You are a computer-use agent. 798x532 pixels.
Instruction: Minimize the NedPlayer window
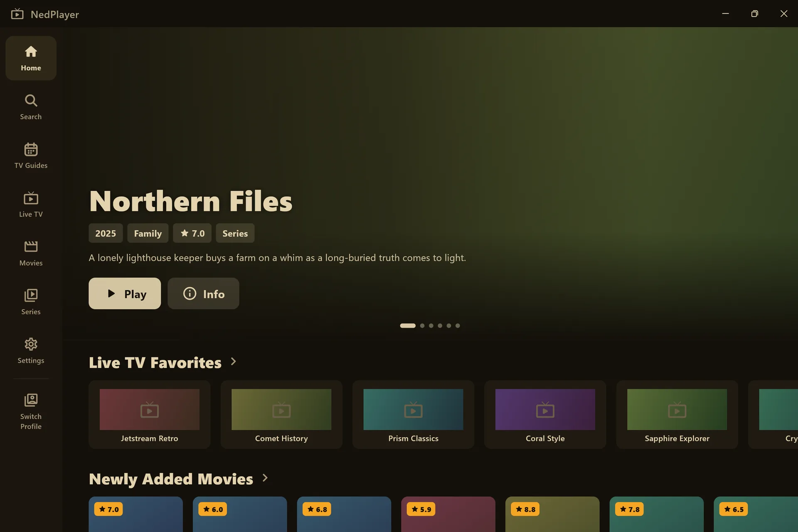[726, 14]
